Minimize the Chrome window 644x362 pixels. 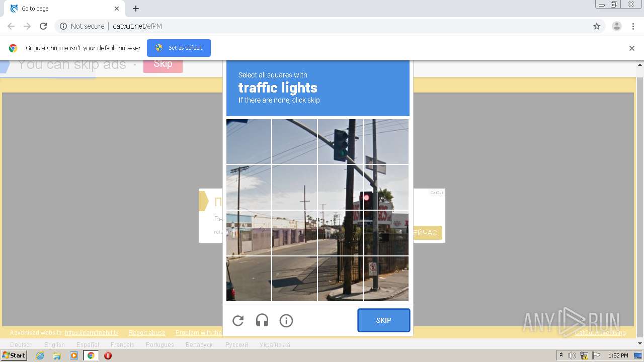[601, 4]
